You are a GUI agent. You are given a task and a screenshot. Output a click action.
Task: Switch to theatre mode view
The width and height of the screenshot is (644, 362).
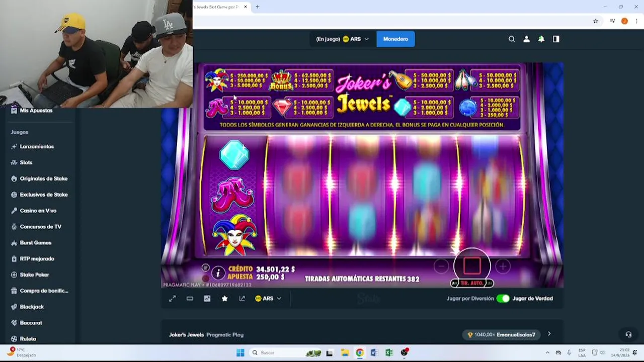click(x=190, y=299)
